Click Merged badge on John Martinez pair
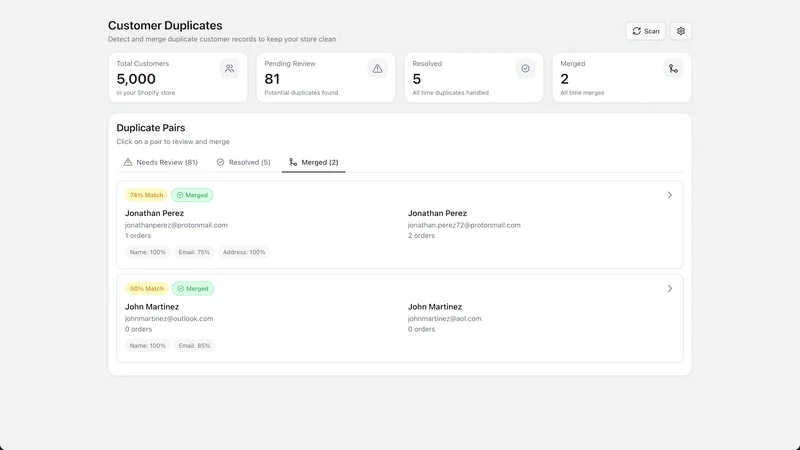Image resolution: width=800 pixels, height=450 pixels. pyautogui.click(x=193, y=289)
